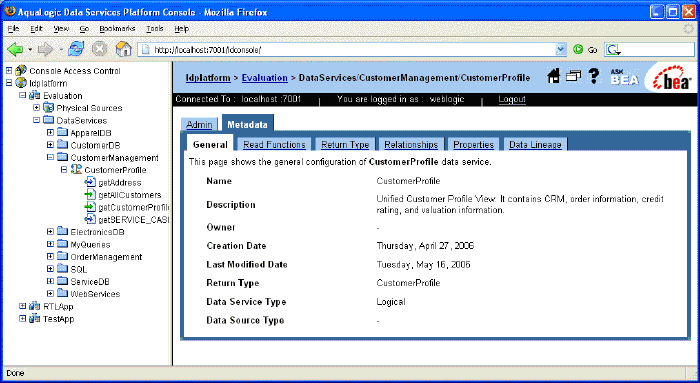
Task: Collapse the Evaluation node
Action: pyautogui.click(x=22, y=95)
